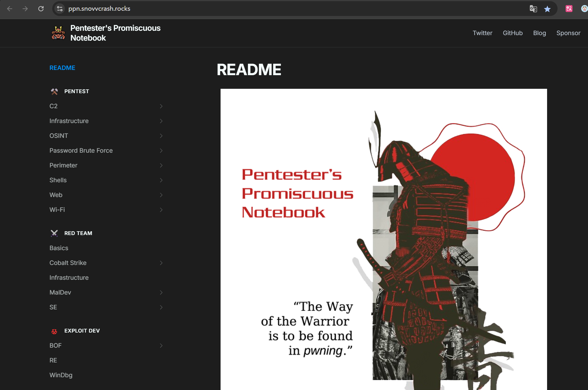Open the C2 page
Viewport: 588px width, 390px height.
(53, 106)
